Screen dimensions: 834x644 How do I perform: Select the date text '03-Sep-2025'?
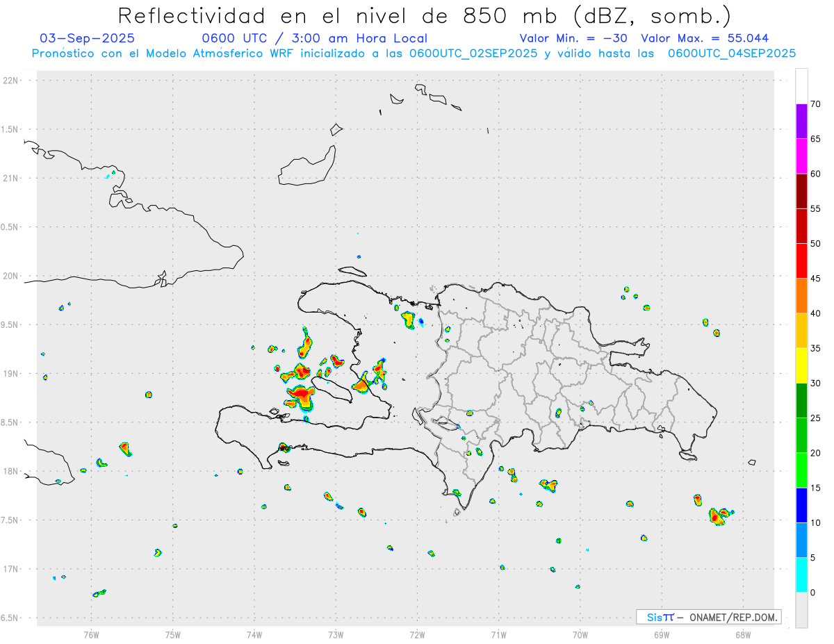pos(87,38)
